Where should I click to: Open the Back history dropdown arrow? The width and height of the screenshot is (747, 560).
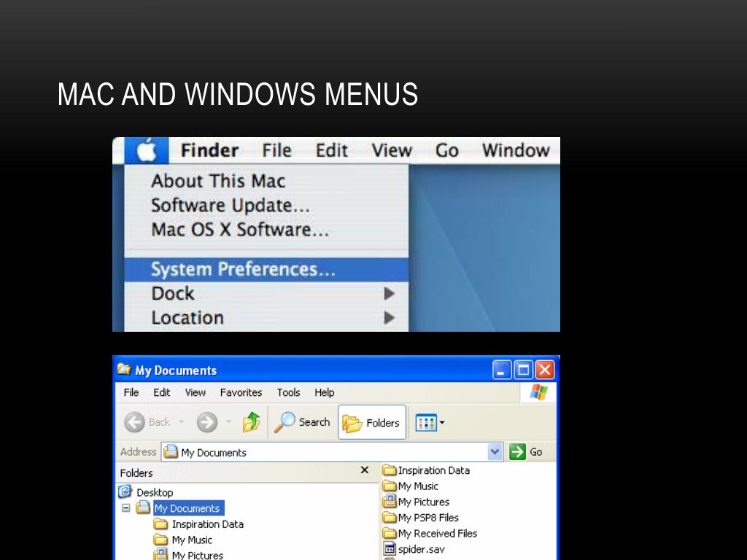pos(182,422)
